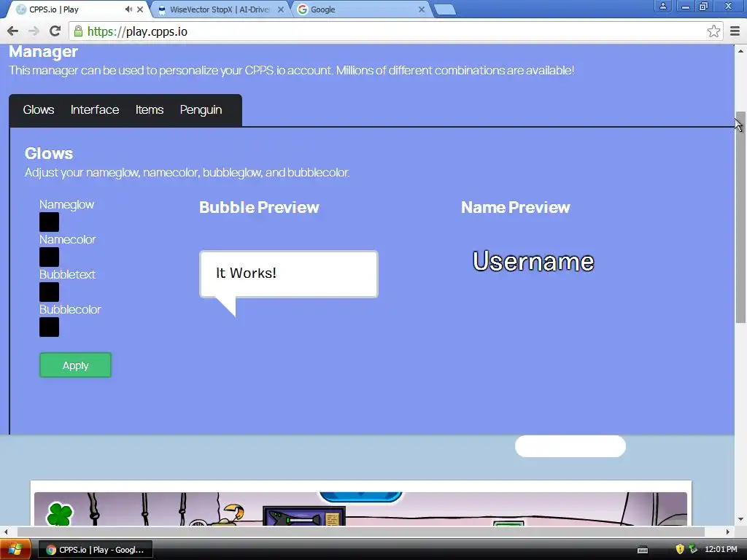
Task: Pick a color with the Nameglow swatch
Action: pyautogui.click(x=49, y=222)
